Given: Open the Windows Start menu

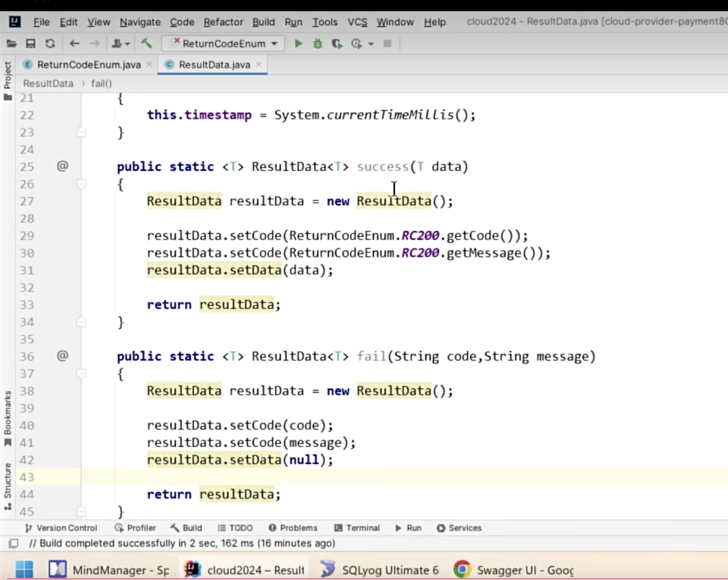Looking at the screenshot, I should pyautogui.click(x=24, y=570).
